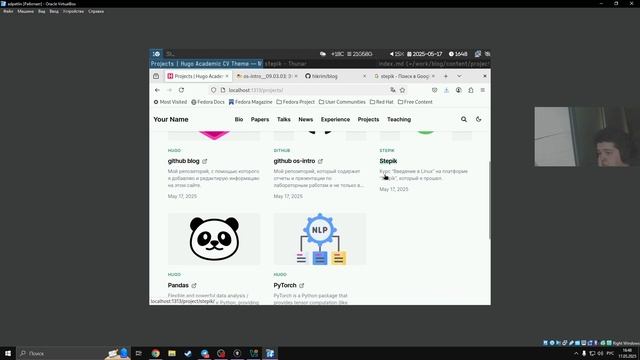The height and width of the screenshot is (360, 640).
Task: Open the VirtualBox Вид menu
Action: (x=42, y=11)
